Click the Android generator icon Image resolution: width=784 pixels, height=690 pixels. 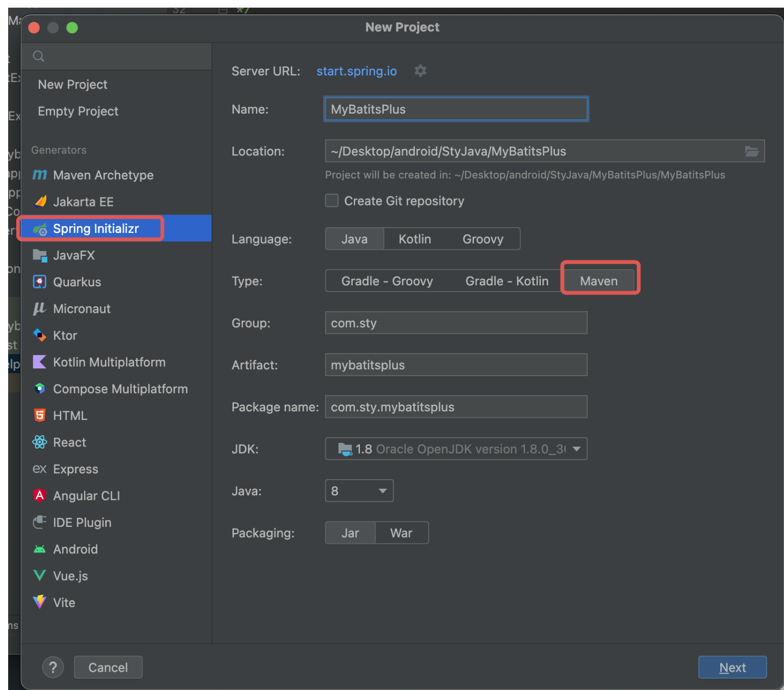coord(40,549)
